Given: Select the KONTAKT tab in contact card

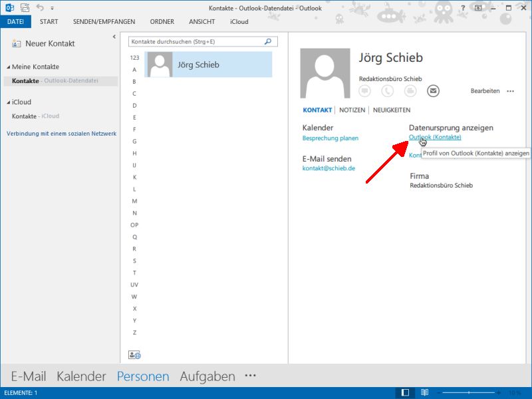Looking at the screenshot, I should coord(317,110).
